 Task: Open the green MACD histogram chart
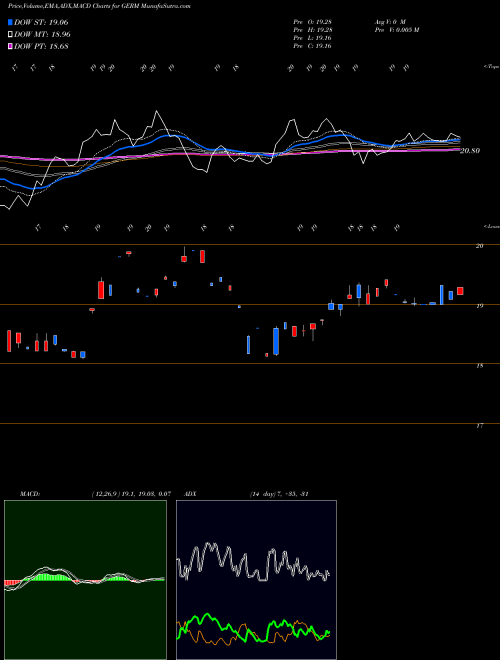click(85, 580)
